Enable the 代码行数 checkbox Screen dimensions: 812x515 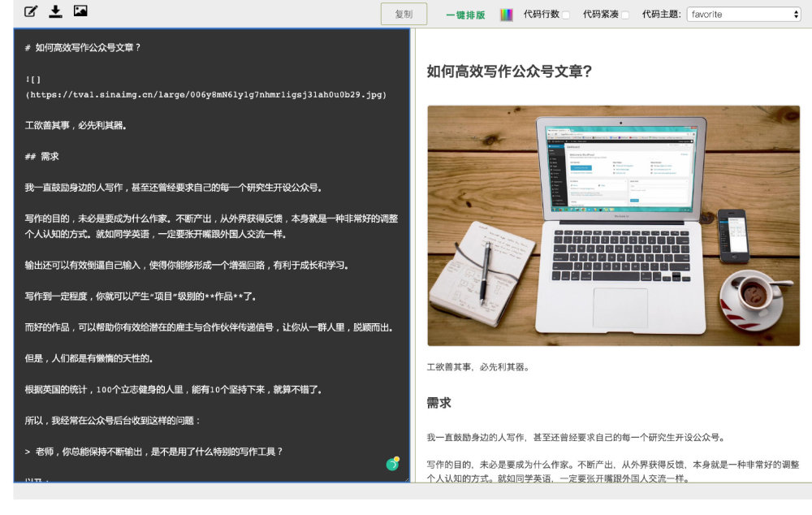pos(566,15)
